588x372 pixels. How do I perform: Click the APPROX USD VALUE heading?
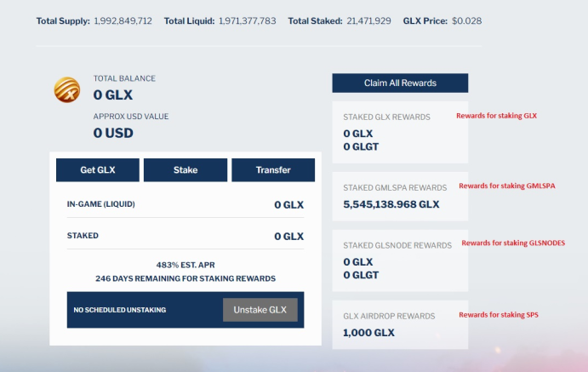(x=131, y=117)
